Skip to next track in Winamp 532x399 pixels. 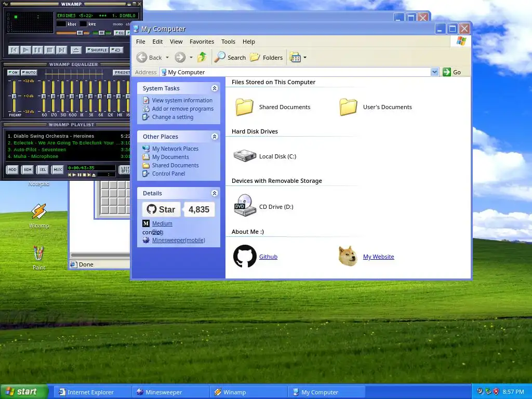[61, 50]
